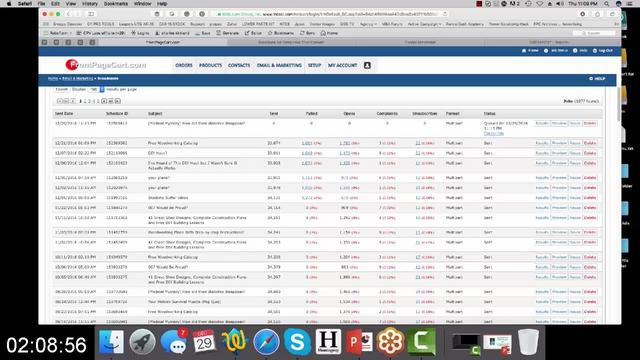Click the account profile icon beside MY ACCOUNT

coord(367,65)
